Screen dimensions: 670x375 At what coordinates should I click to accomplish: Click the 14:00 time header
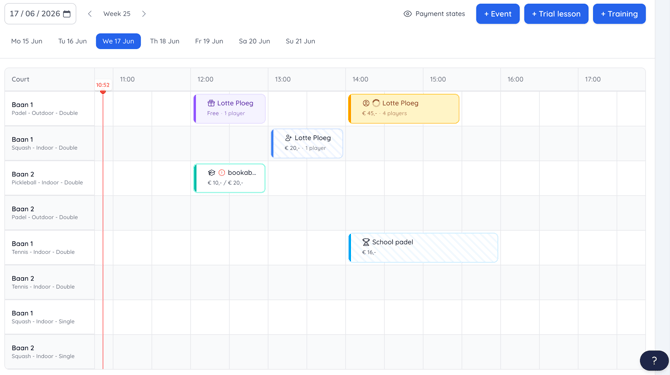pos(360,79)
